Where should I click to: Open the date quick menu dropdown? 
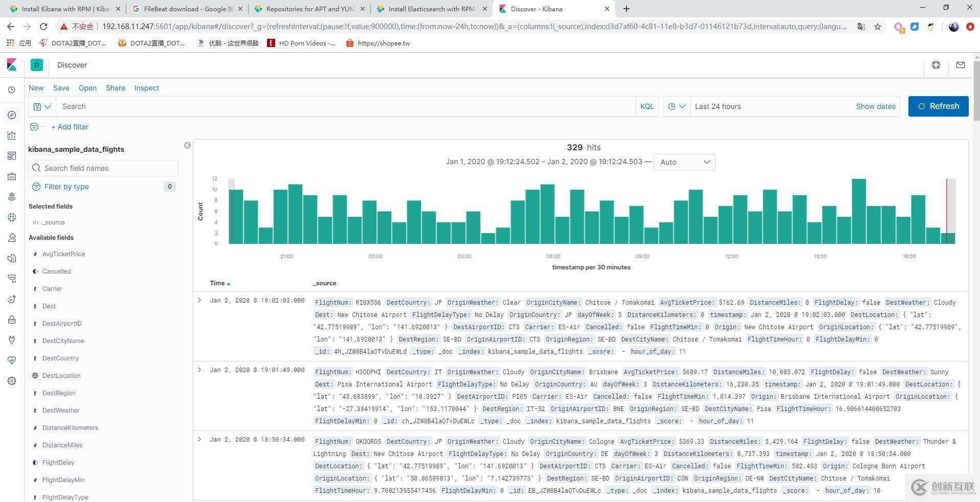point(676,106)
